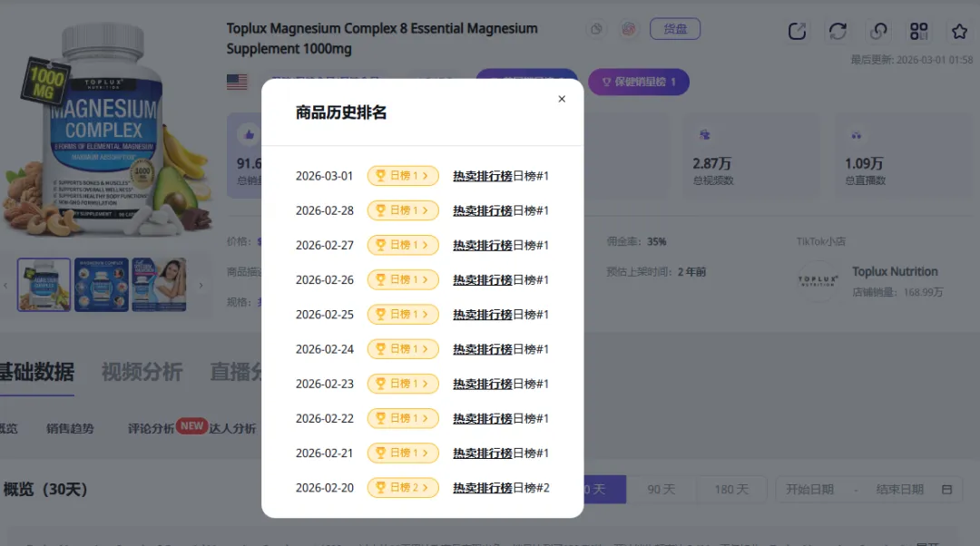Follow 热卖排行榜 link on 2026-02-27 row
This screenshot has width=980, height=546.
tap(483, 245)
